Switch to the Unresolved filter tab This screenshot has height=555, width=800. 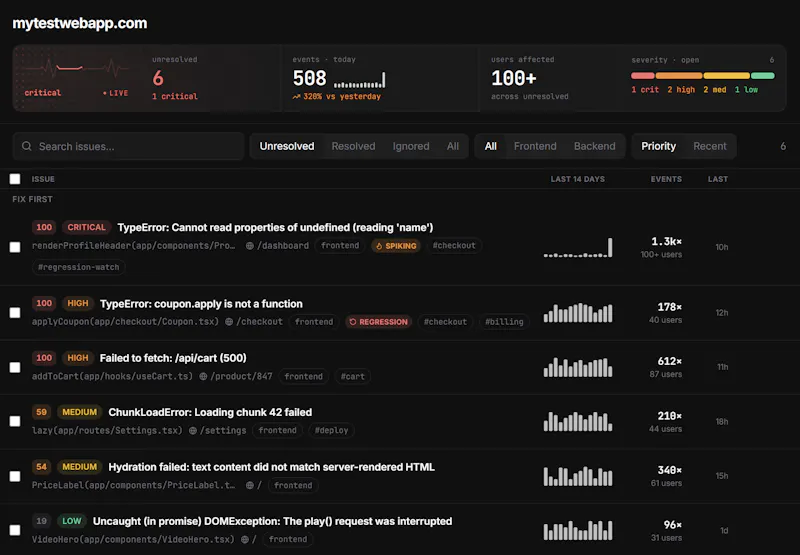[x=287, y=146]
